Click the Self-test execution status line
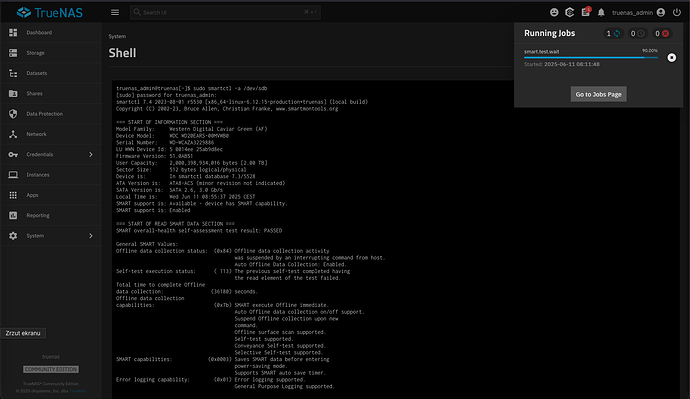690x399 pixels. click(x=233, y=271)
